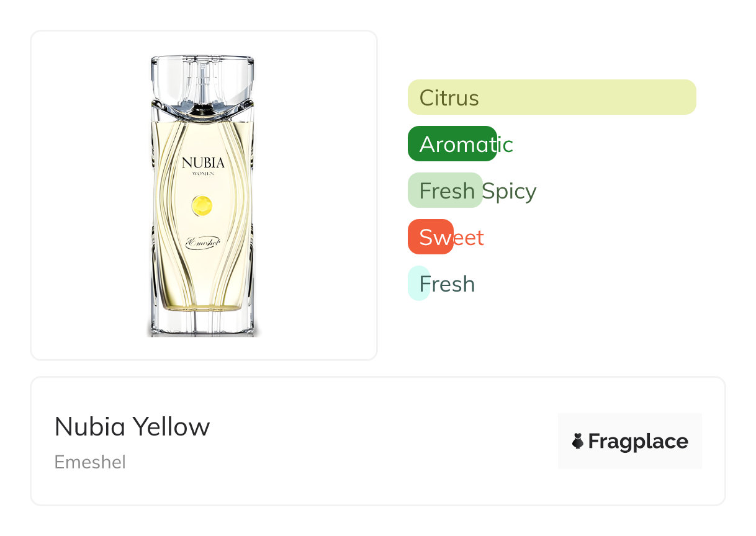The width and height of the screenshot is (756, 536).
Task: Select the dark green Aromatic accord bar
Action: point(451,144)
